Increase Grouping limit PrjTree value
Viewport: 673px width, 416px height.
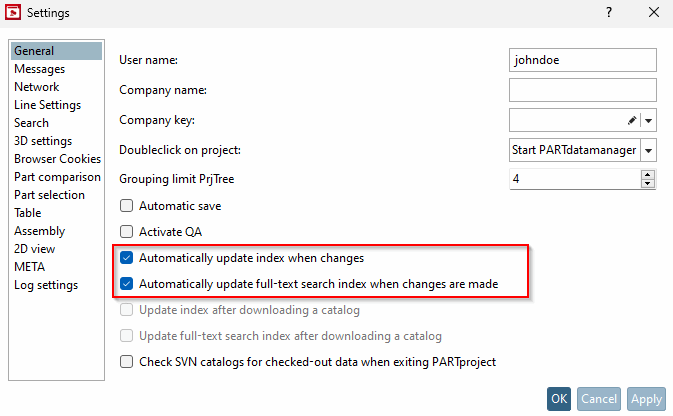pyautogui.click(x=648, y=175)
